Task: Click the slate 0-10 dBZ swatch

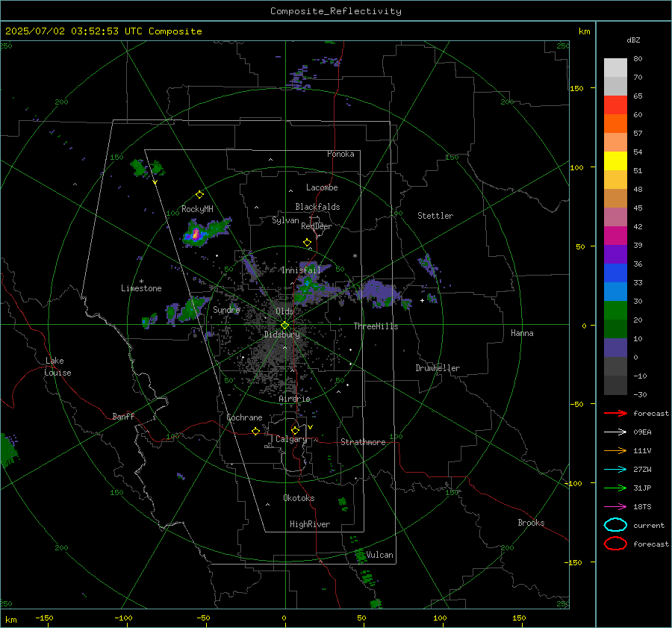Action: coord(615,348)
